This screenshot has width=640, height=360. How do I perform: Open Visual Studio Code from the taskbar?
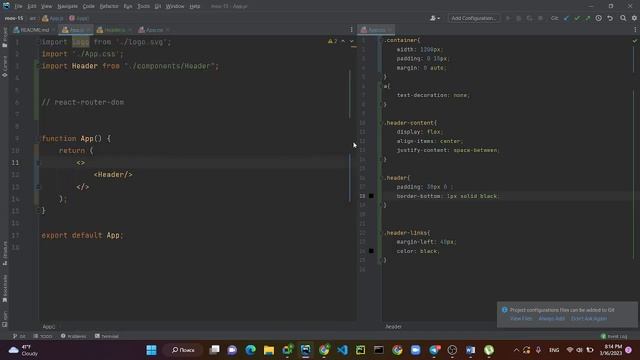coord(342,350)
